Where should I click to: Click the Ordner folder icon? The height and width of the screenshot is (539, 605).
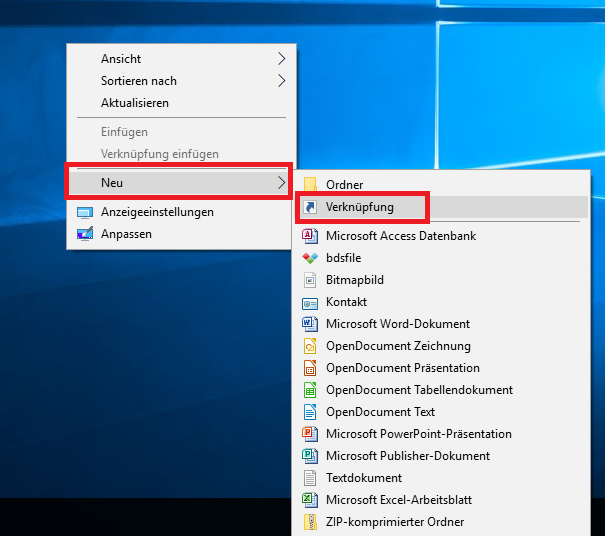coord(310,185)
